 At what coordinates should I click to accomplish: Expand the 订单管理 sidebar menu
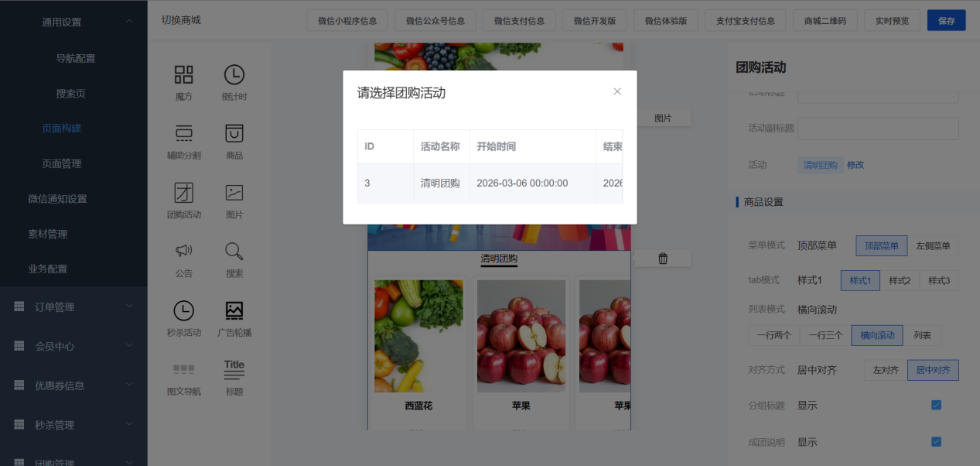[73, 307]
